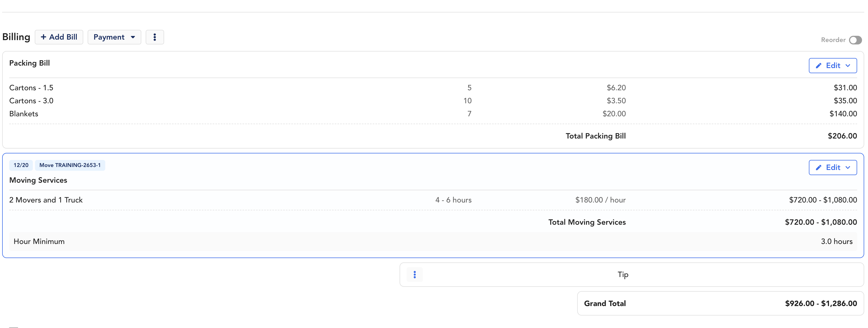Click the 12/20 date tag

tap(21, 165)
